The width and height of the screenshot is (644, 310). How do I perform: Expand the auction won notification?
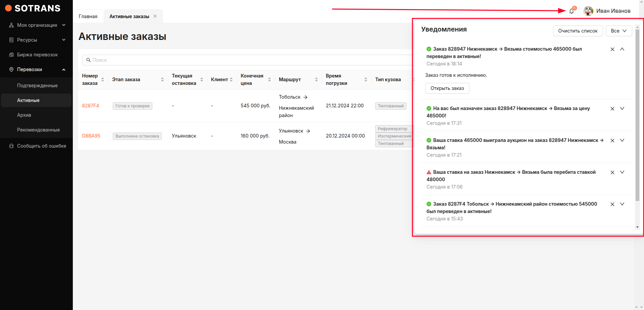click(x=622, y=140)
